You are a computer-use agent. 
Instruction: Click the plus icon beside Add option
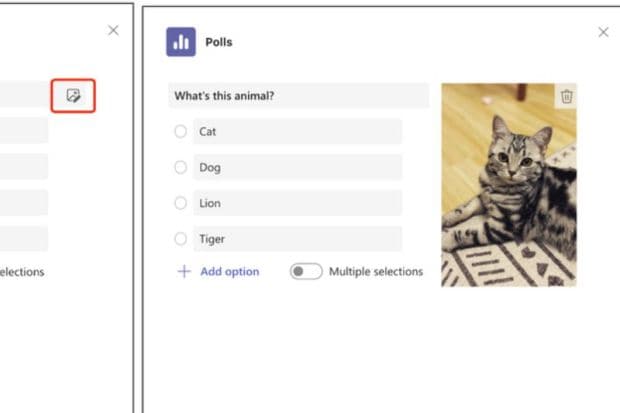click(184, 271)
